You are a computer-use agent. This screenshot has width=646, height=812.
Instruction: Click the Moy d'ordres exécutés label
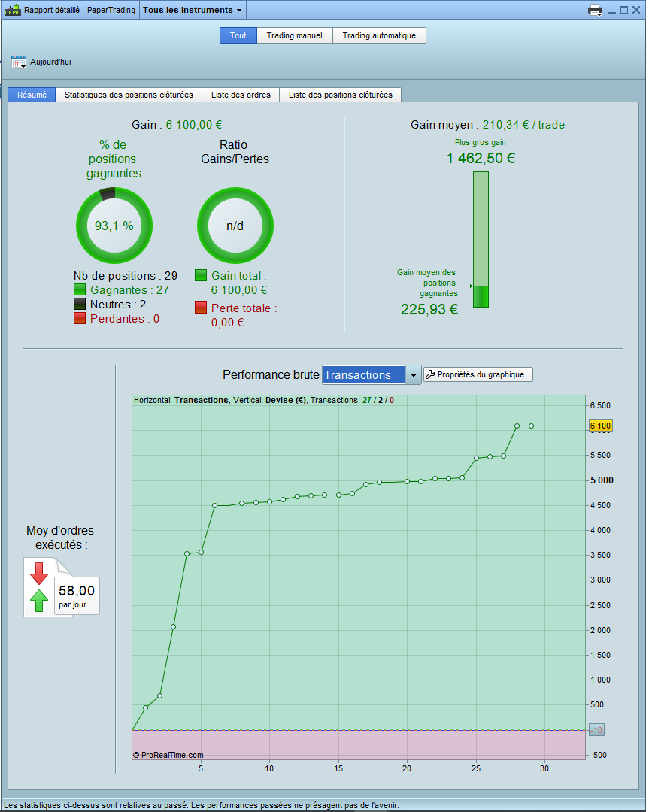[60, 538]
